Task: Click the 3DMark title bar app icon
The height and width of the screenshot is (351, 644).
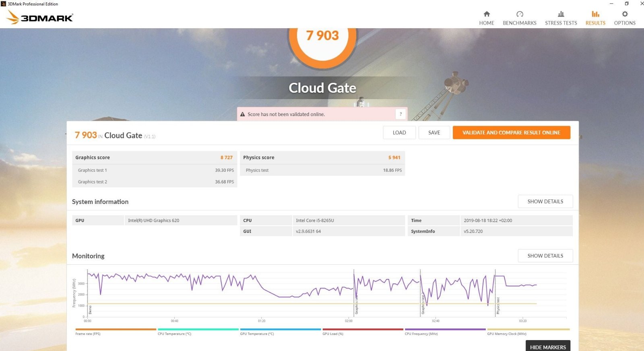Action: tap(4, 4)
